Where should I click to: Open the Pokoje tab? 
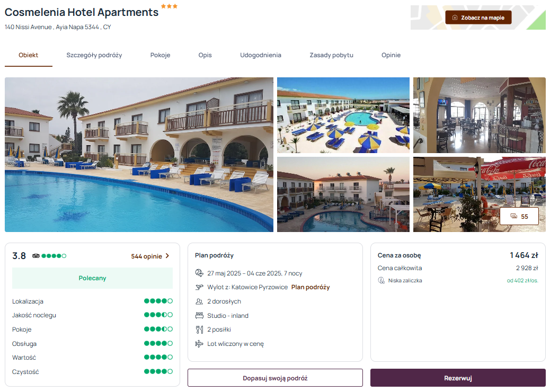pos(160,56)
